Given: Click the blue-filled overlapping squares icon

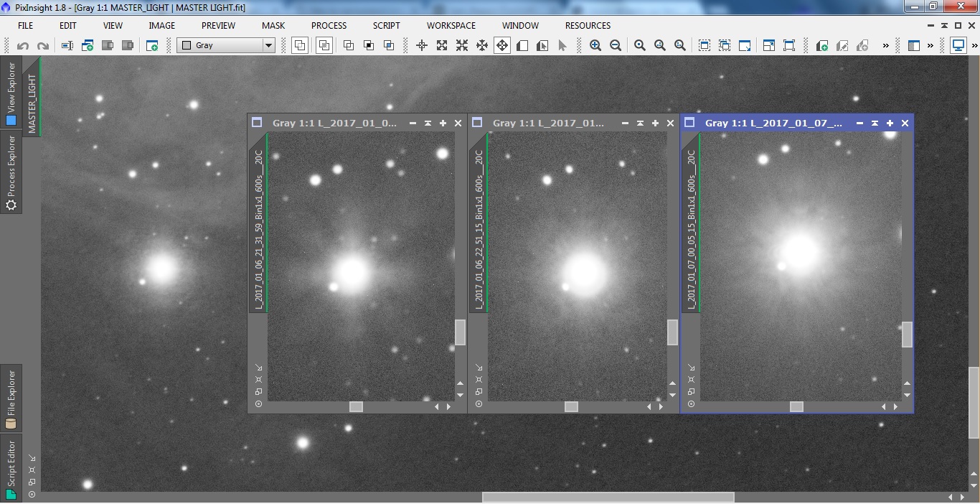Looking at the screenshot, I should pos(389,45).
